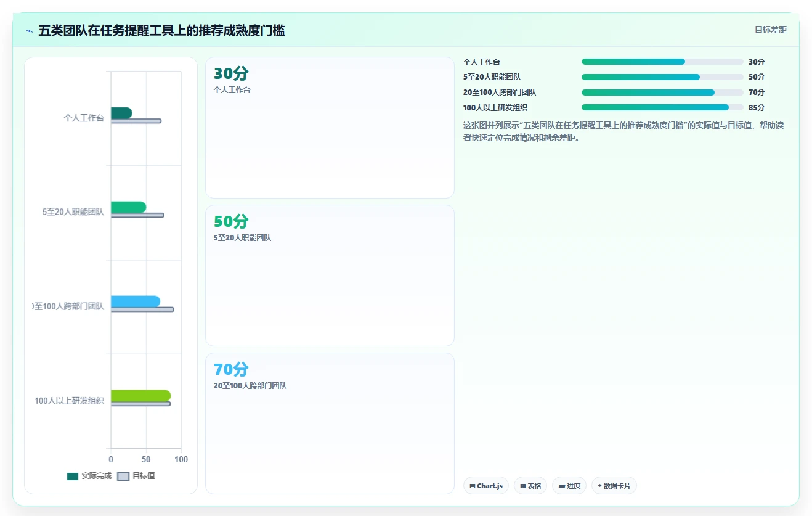Click the 个人工作台 axis label in chart
812x516 pixels.
pos(84,118)
